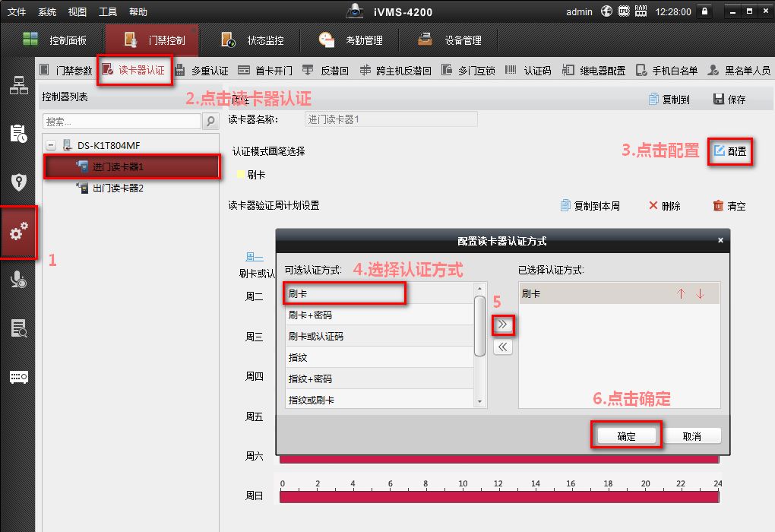Click the 确定 button in dialog

point(626,436)
